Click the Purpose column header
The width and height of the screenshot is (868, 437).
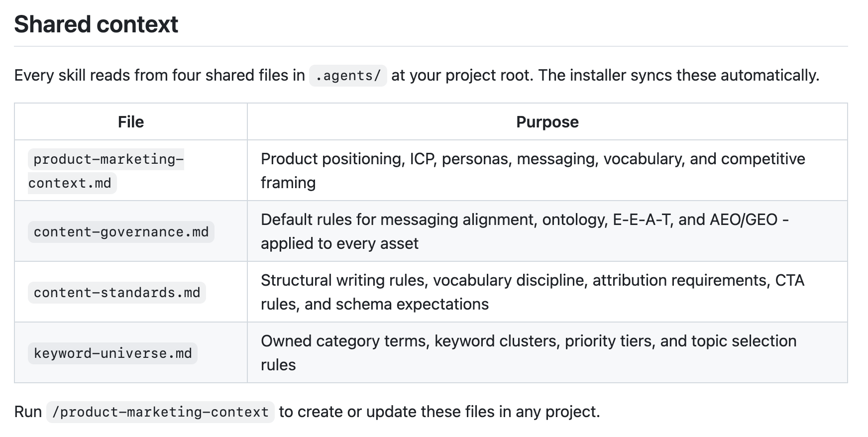point(547,122)
